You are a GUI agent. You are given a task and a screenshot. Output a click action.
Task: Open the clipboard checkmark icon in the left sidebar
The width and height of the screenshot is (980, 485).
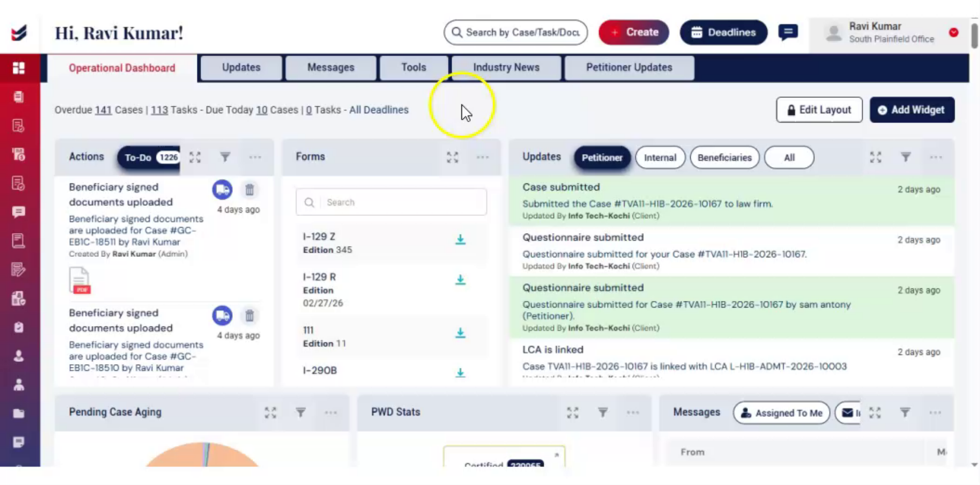coord(19,327)
